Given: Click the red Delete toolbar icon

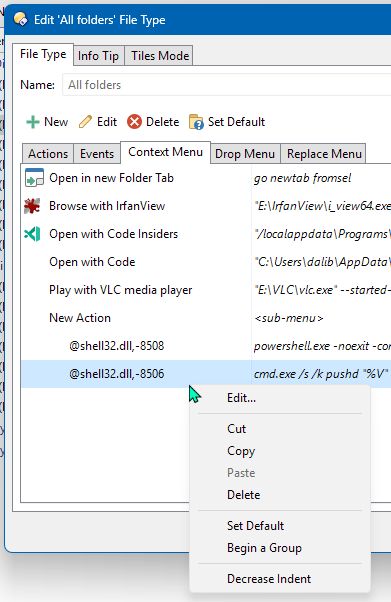Looking at the screenshot, I should click(134, 122).
